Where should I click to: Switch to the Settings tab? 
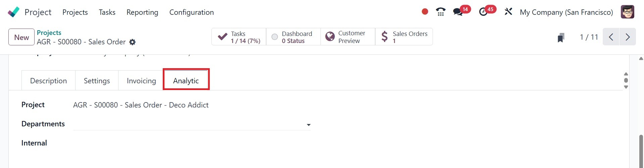[97, 81]
